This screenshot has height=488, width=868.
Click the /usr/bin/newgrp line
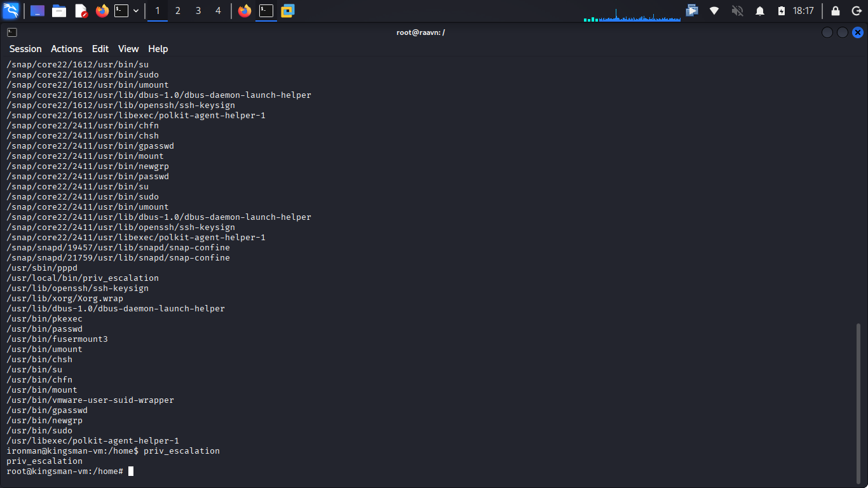tap(44, 421)
